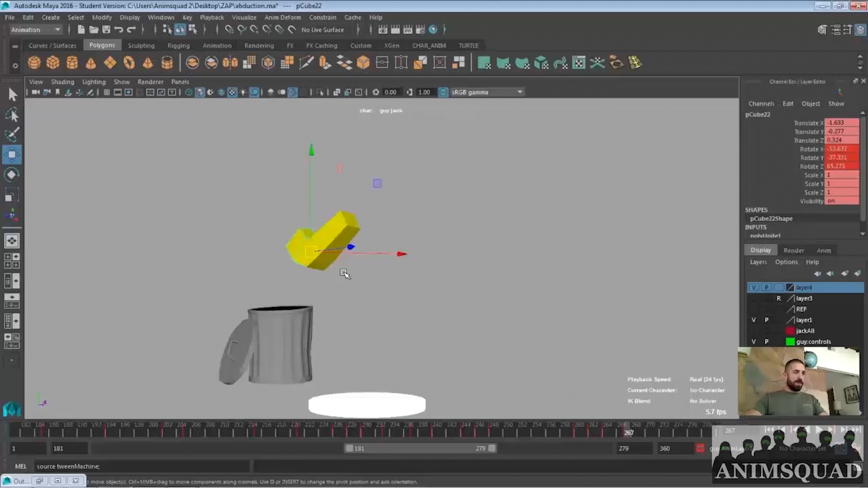Activate the Lasso select tool
The image size is (868, 488).
12,115
